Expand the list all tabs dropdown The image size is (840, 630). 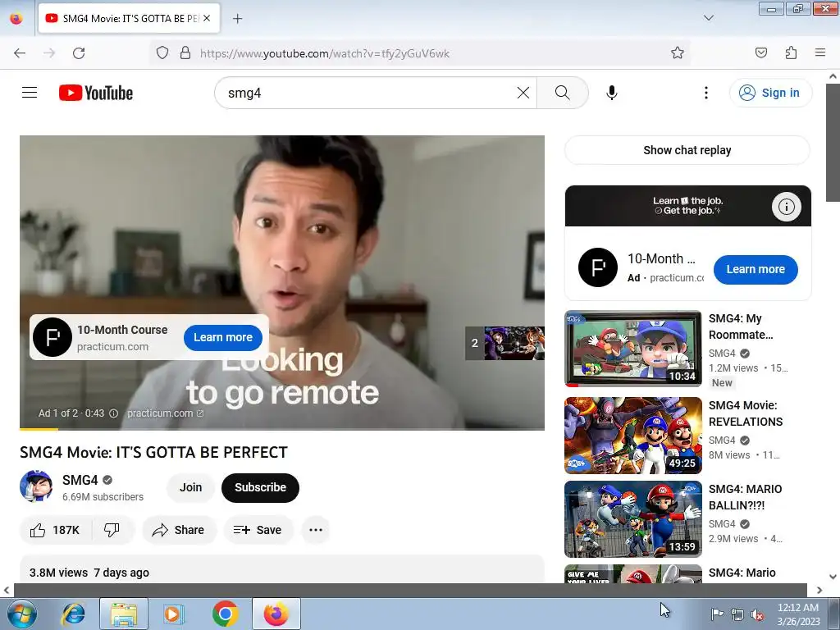click(709, 18)
